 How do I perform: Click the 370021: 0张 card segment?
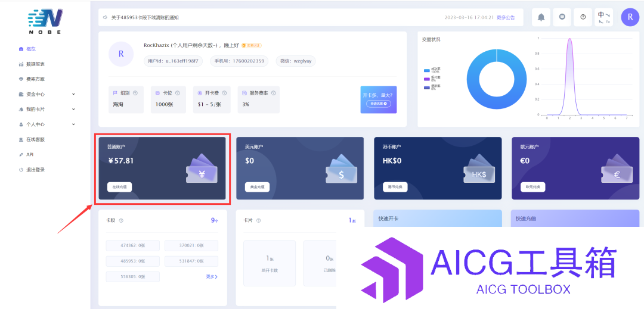pos(191,245)
